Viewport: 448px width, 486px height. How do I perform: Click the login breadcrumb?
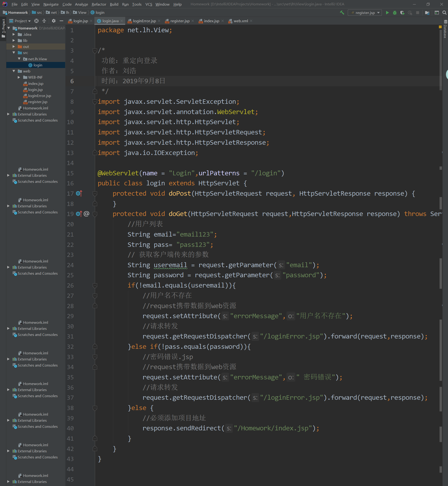point(97,12)
